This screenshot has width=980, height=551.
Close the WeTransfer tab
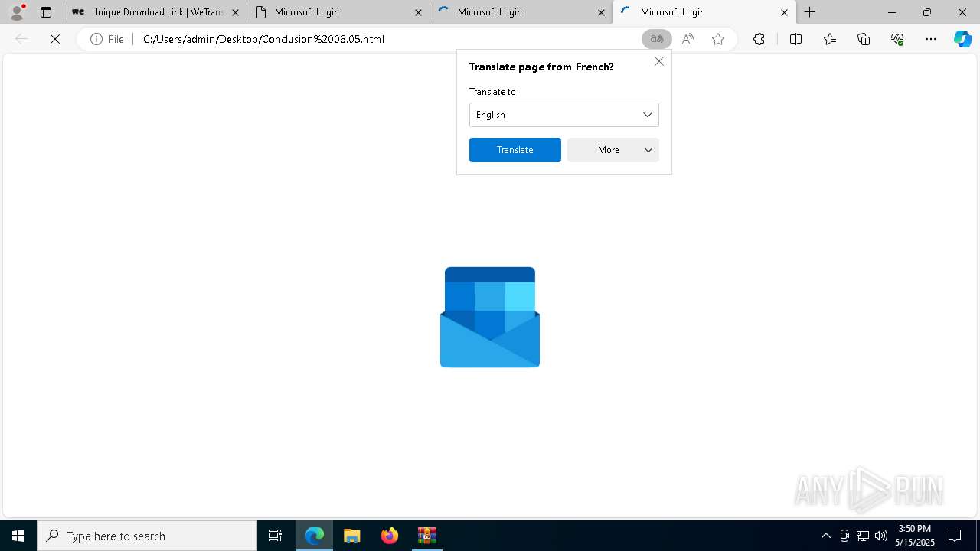(x=235, y=12)
